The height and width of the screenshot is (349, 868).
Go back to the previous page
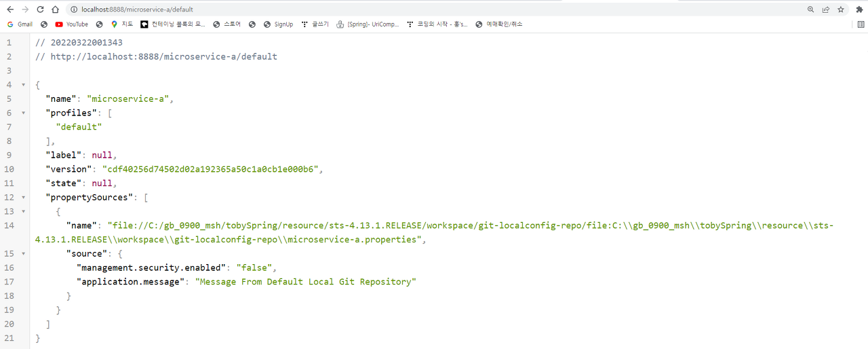10,10
